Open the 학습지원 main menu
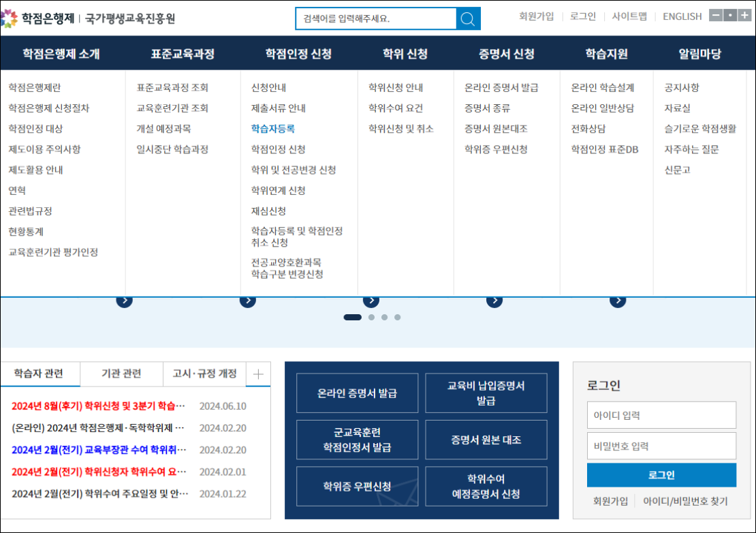The width and height of the screenshot is (756, 533). pyautogui.click(x=607, y=54)
